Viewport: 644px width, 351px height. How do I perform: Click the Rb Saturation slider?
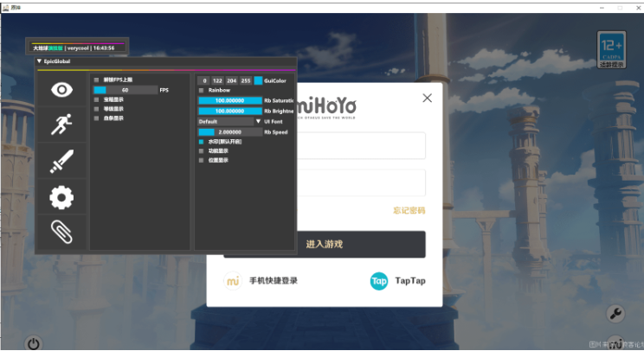[x=229, y=100]
